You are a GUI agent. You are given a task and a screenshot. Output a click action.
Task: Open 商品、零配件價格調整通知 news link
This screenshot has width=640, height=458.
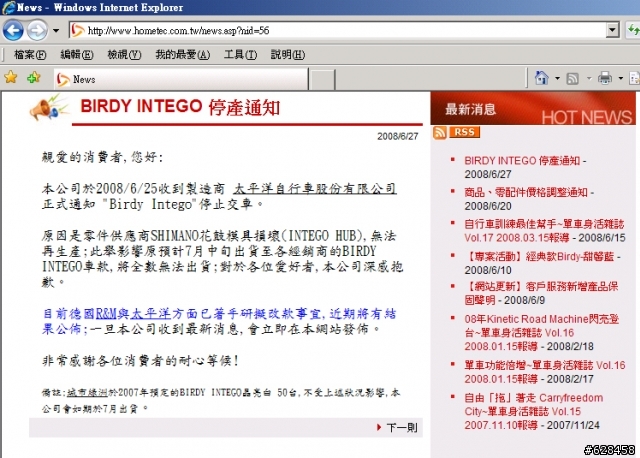click(x=526, y=192)
